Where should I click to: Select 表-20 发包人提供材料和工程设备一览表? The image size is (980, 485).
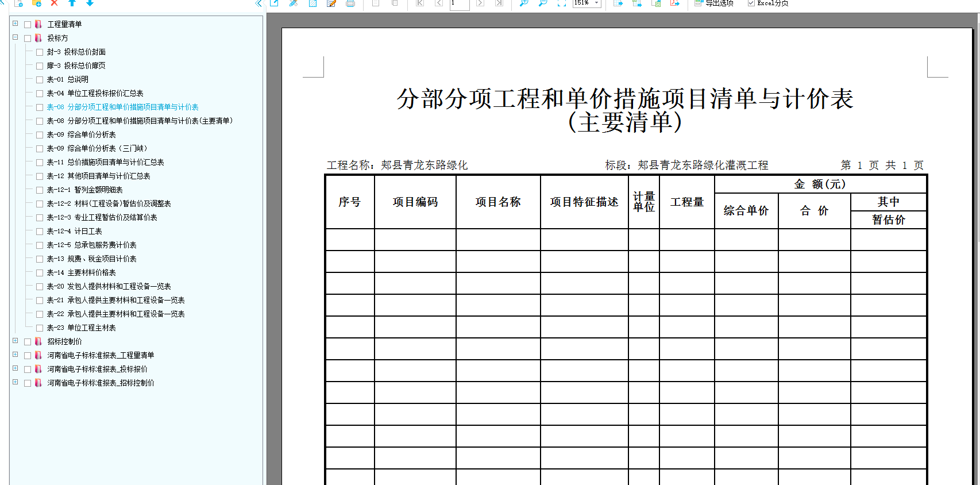coord(109,287)
